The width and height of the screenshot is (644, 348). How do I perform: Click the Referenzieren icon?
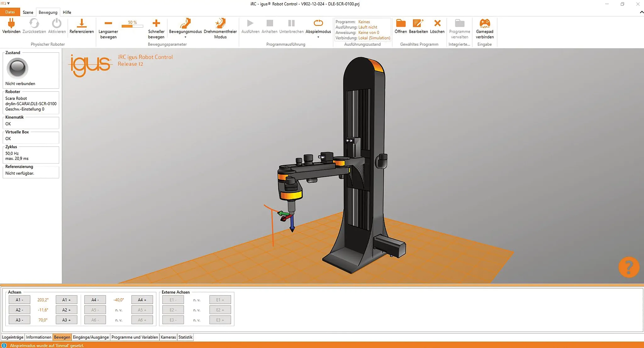click(81, 24)
